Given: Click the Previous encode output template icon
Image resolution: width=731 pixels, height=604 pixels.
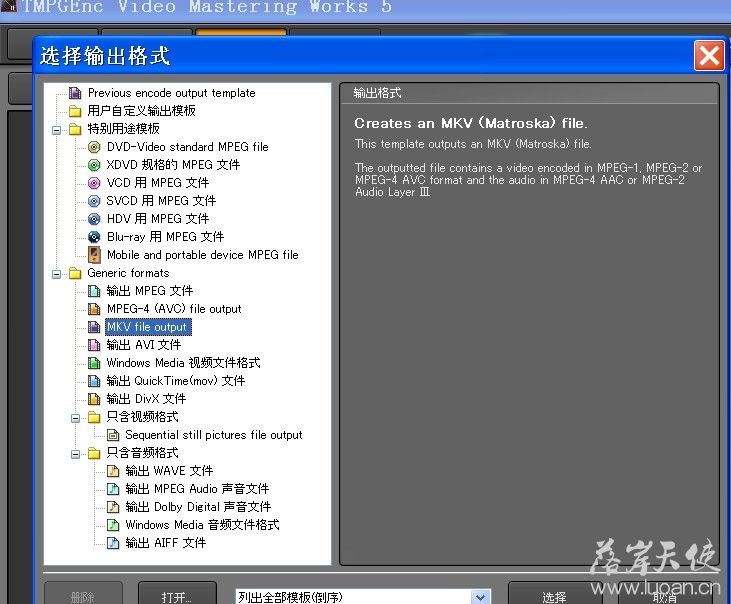Looking at the screenshot, I should point(75,93).
